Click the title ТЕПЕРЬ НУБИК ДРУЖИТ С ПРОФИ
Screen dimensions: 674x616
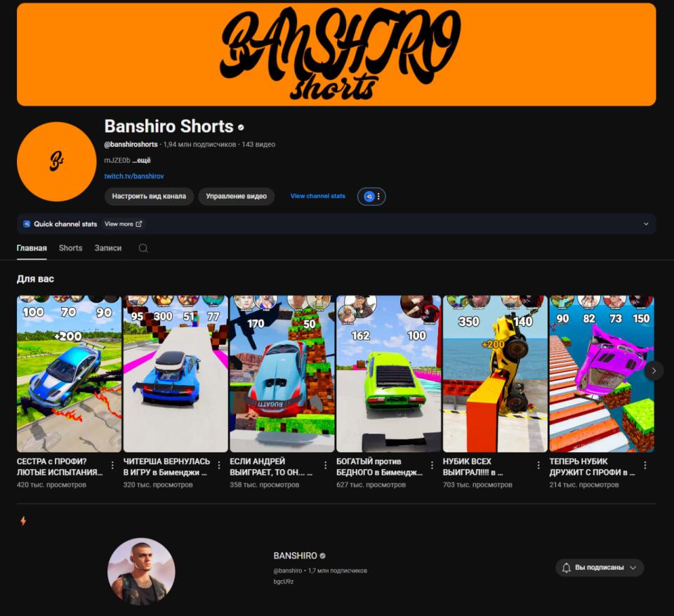pos(593,466)
